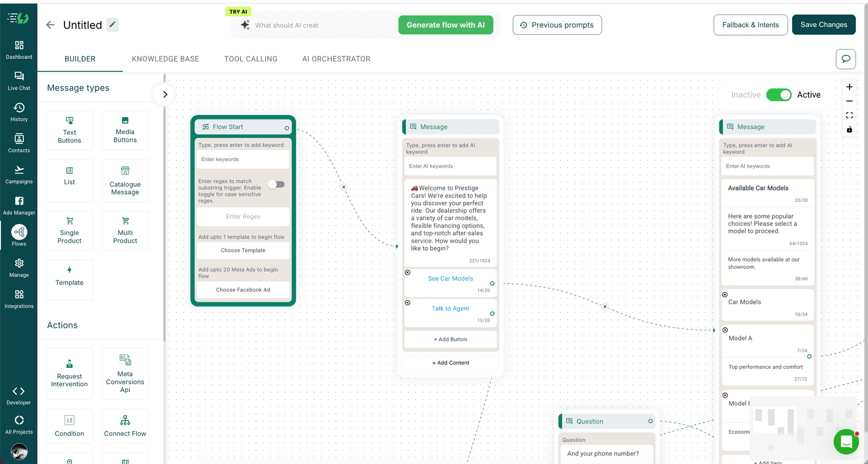The width and height of the screenshot is (868, 464).
Task: Add Media Buttons message type
Action: pyautogui.click(x=125, y=130)
